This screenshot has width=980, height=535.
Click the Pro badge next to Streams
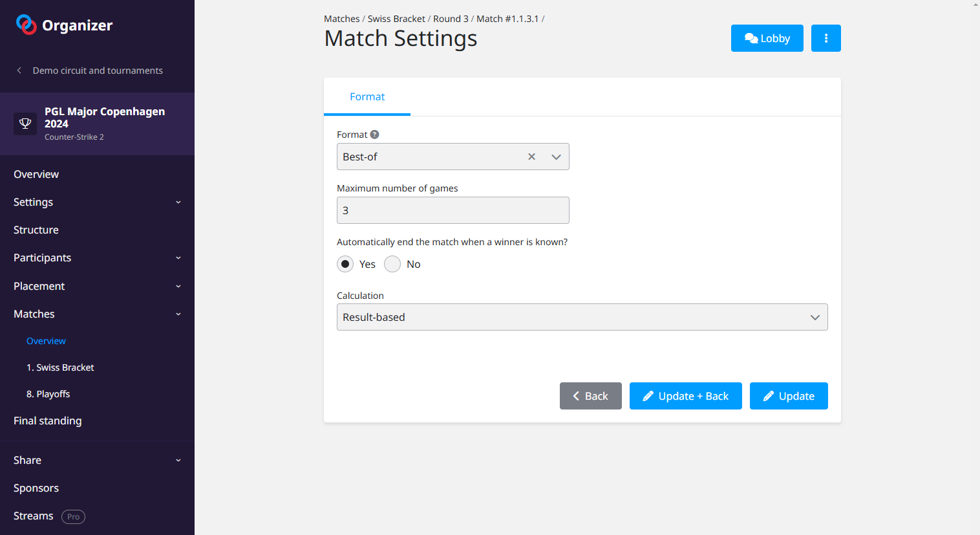coord(73,516)
